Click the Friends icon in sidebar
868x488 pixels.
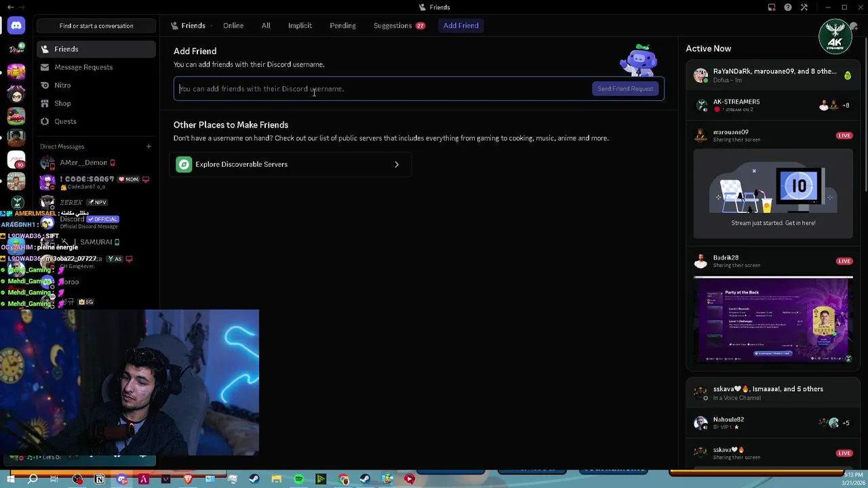[x=45, y=49]
